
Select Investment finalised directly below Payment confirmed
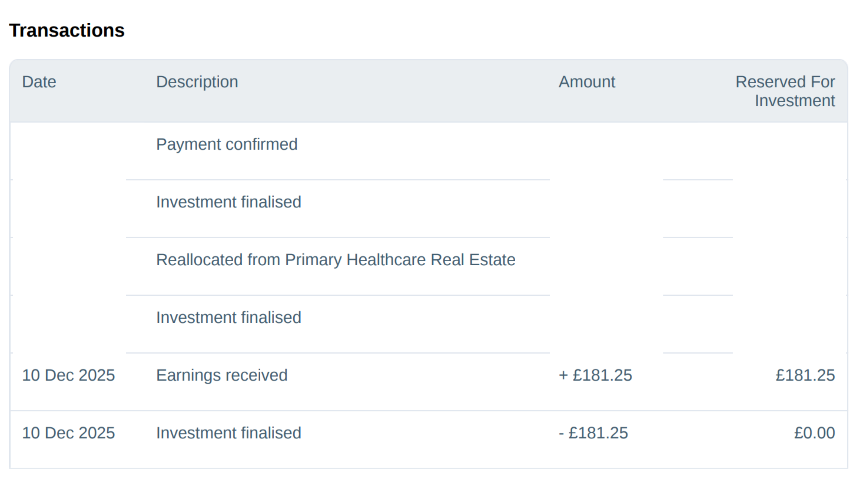229,202
